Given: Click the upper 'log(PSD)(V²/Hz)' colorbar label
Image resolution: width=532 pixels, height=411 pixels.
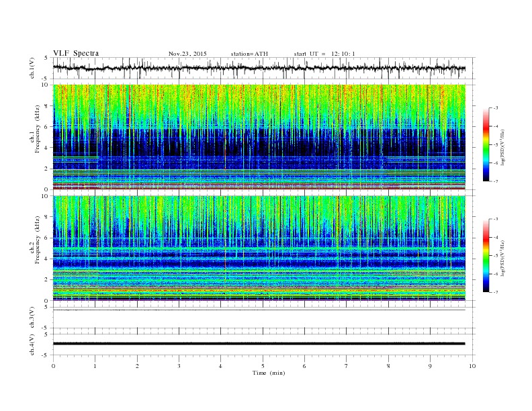Looking at the screenshot, I should pyautogui.click(x=503, y=148).
